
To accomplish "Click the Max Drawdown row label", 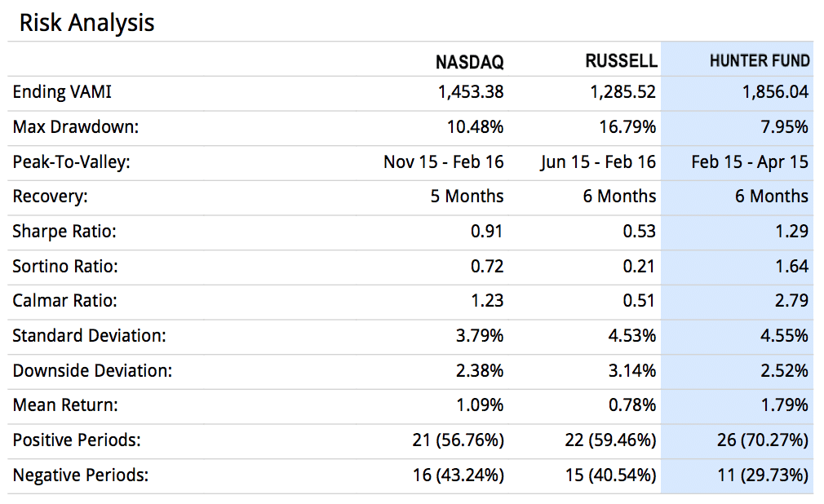I will [76, 126].
